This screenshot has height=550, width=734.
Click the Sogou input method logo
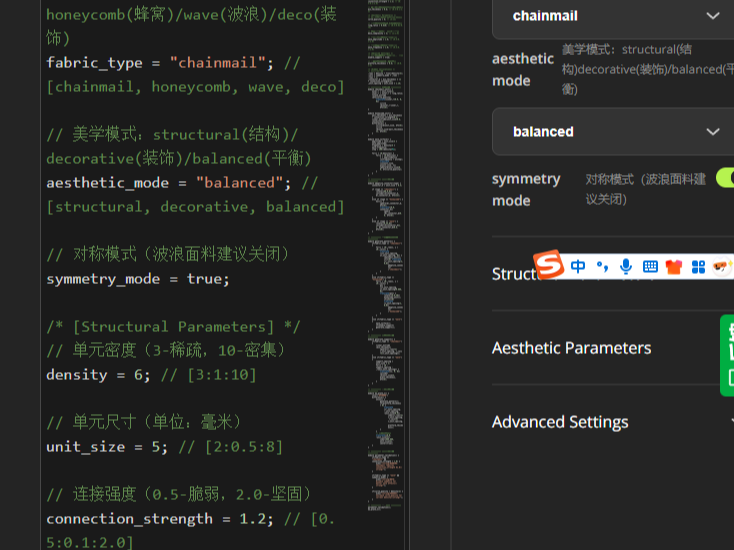[x=549, y=264]
